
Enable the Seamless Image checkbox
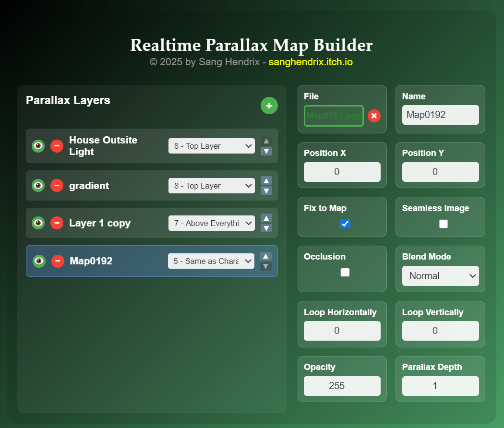coord(443,224)
